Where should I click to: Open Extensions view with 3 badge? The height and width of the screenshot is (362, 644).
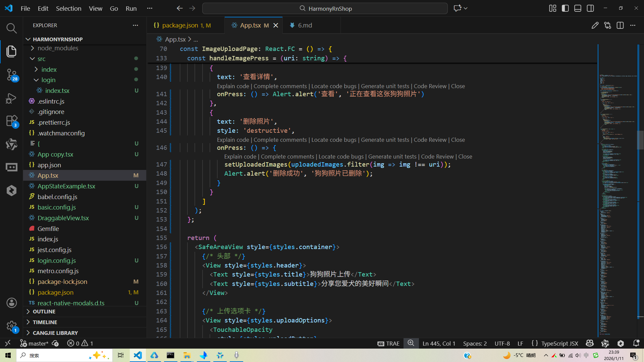11,121
